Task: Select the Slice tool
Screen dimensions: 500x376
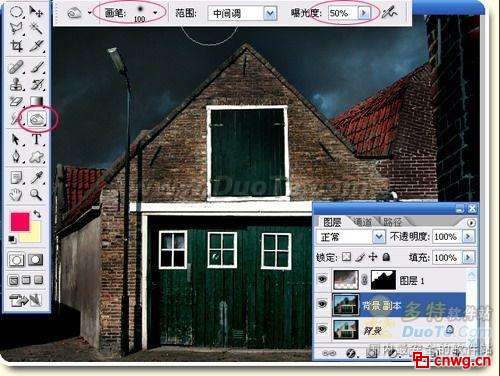Action: 36,46
